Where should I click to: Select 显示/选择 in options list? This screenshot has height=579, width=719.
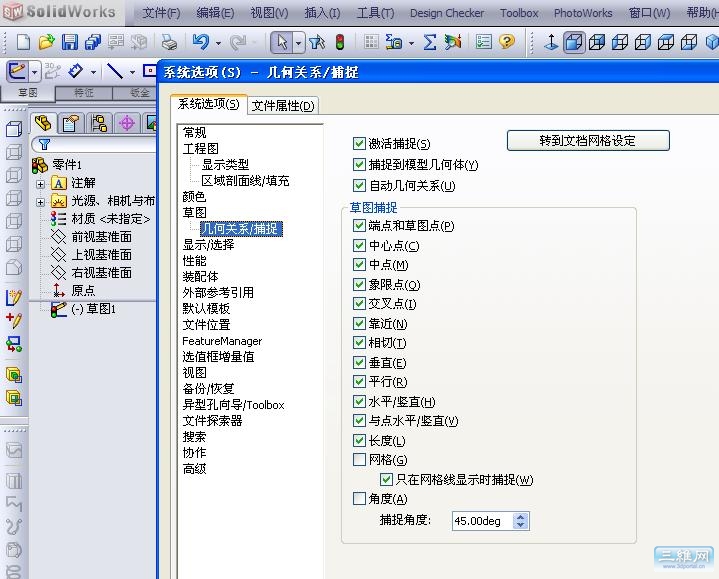pyautogui.click(x=208, y=244)
